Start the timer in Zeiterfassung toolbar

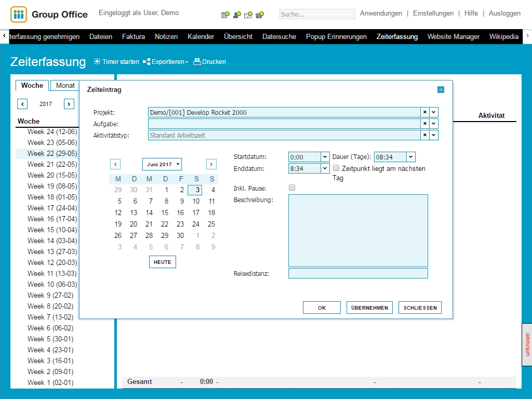coord(116,62)
